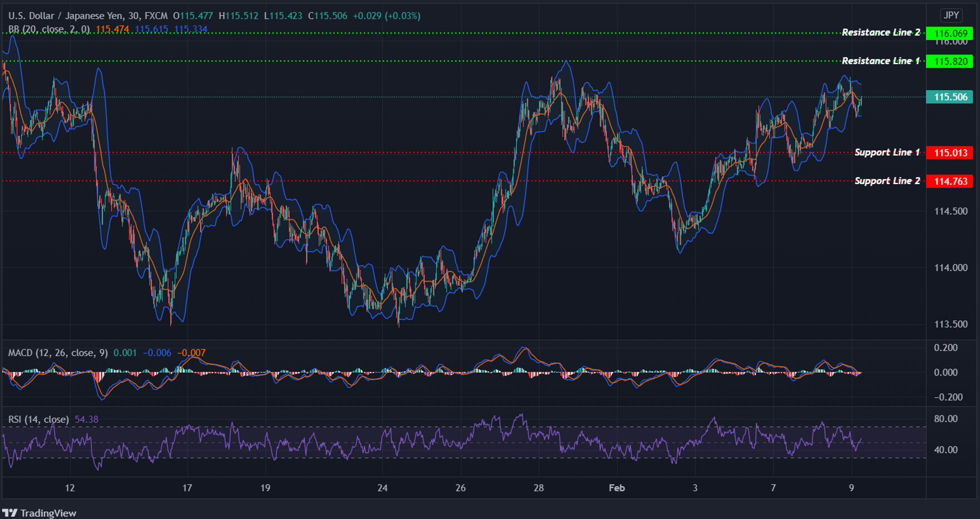
Task: Select the RSI (14, close) legend
Action: (38, 419)
